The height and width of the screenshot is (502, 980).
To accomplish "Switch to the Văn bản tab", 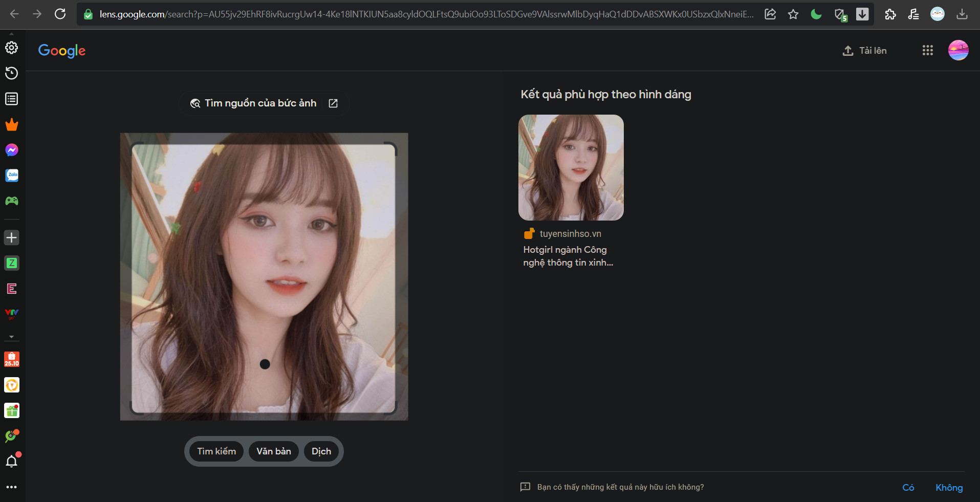I will (273, 451).
